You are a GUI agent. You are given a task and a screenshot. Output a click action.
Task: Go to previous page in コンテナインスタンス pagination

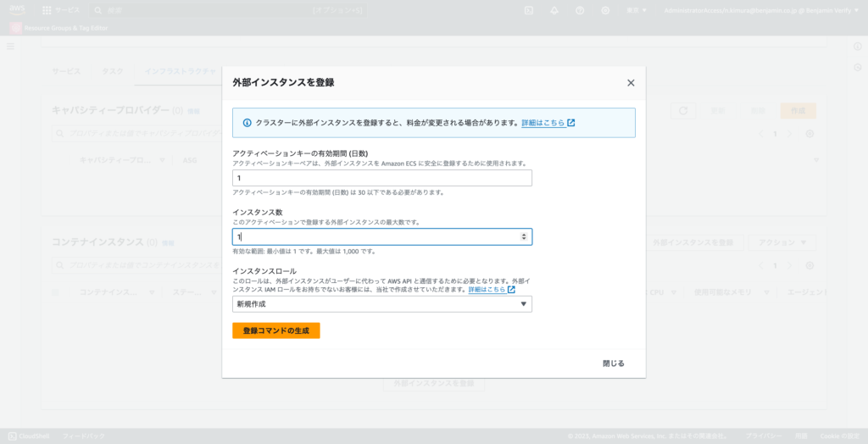760,266
